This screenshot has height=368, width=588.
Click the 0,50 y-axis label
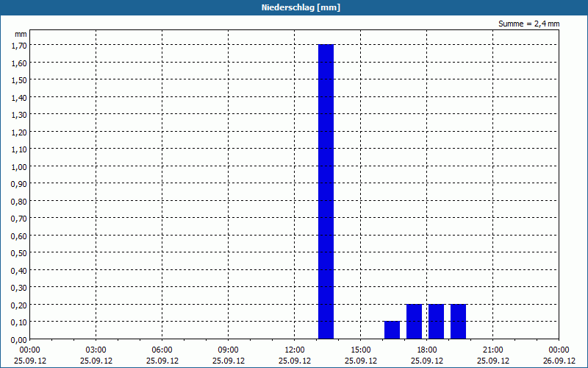click(19, 253)
